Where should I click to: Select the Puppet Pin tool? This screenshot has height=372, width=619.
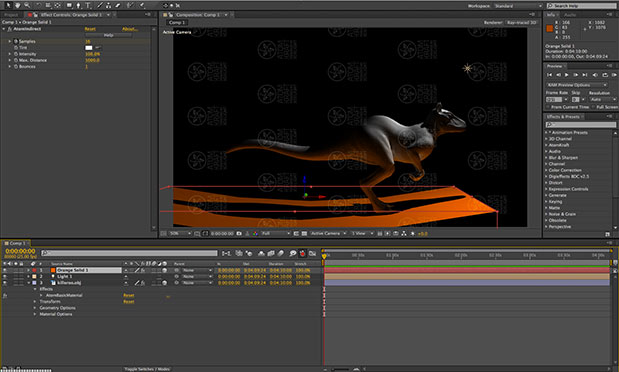pos(142,5)
